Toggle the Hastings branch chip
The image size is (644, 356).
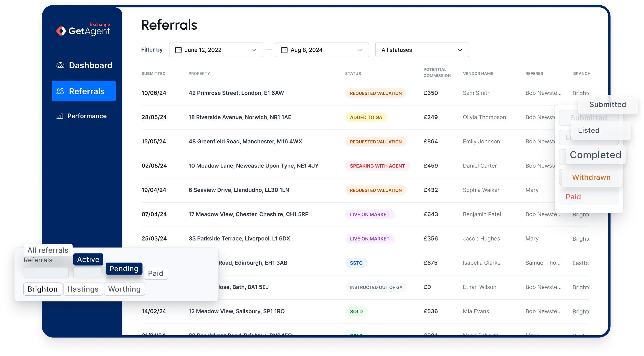83,289
